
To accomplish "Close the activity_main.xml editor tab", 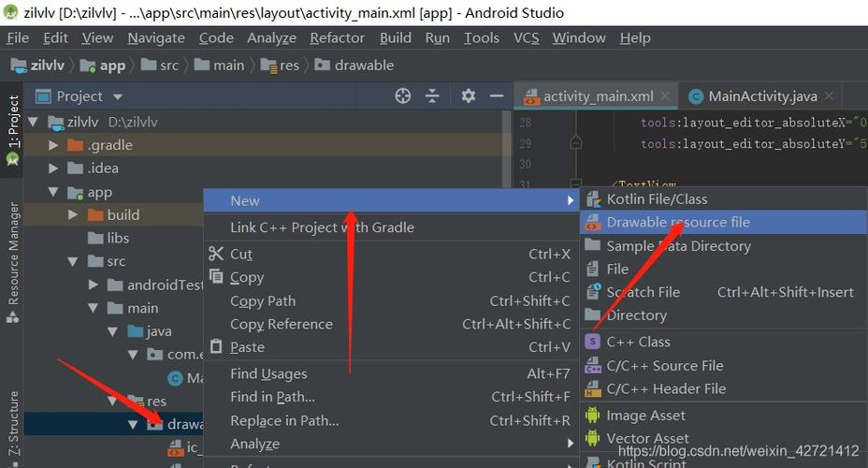I will click(666, 96).
